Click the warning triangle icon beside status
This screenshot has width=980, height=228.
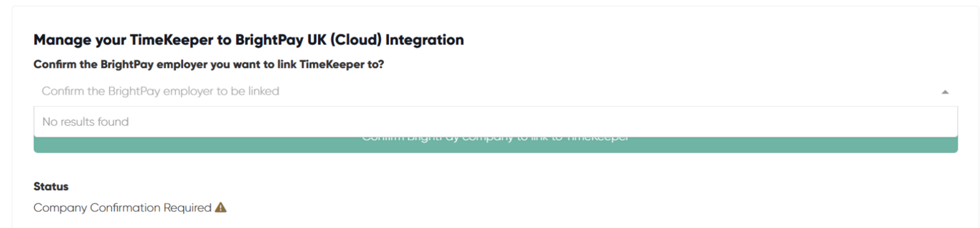click(x=221, y=207)
